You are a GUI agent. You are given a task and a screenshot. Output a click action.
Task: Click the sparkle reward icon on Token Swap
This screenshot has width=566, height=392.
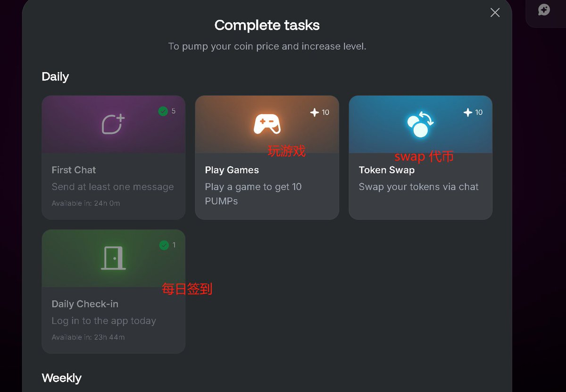(x=468, y=112)
